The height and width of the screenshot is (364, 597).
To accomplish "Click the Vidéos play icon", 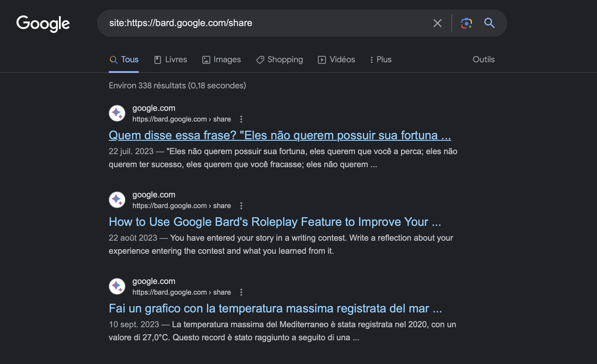I will click(322, 60).
